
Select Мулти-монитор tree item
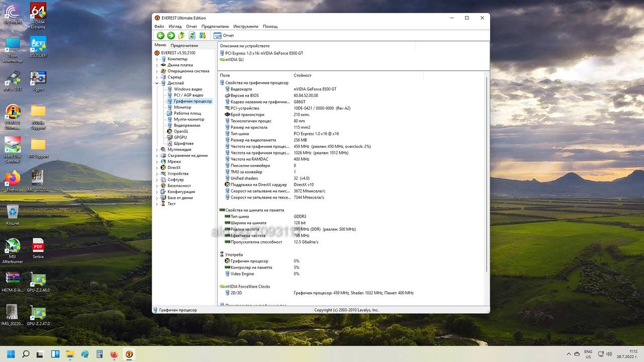point(189,119)
